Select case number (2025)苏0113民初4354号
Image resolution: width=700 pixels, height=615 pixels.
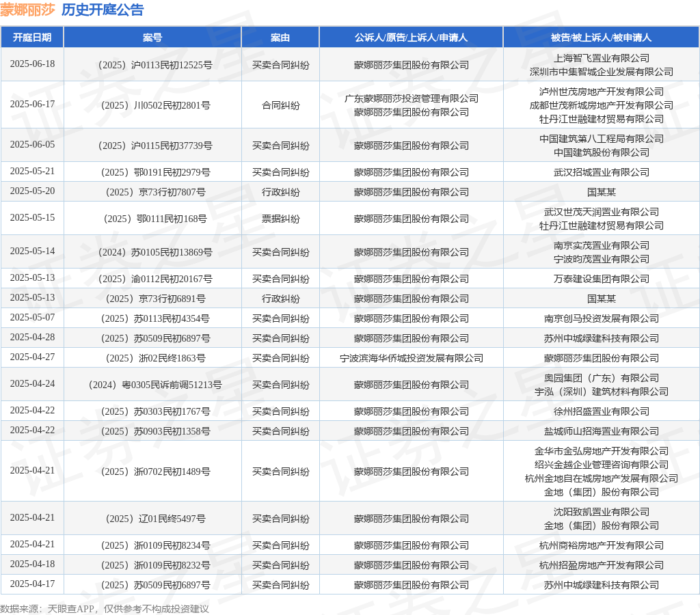[x=155, y=318]
